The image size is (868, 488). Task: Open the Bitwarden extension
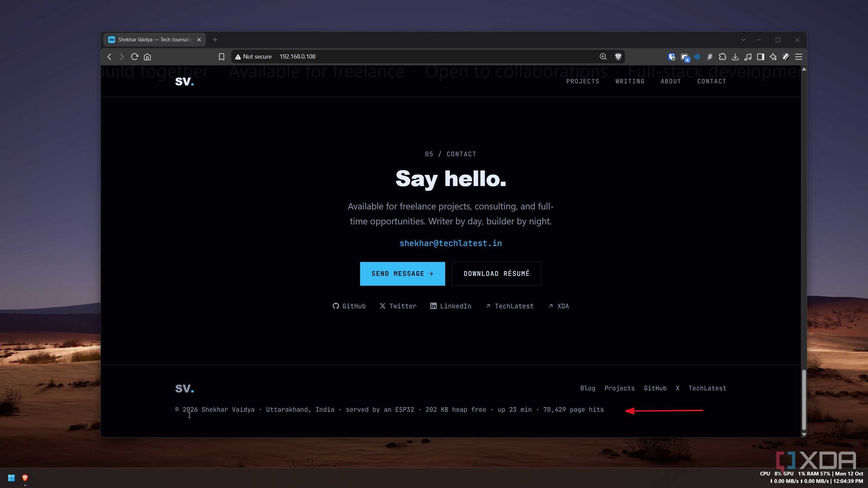(671, 57)
